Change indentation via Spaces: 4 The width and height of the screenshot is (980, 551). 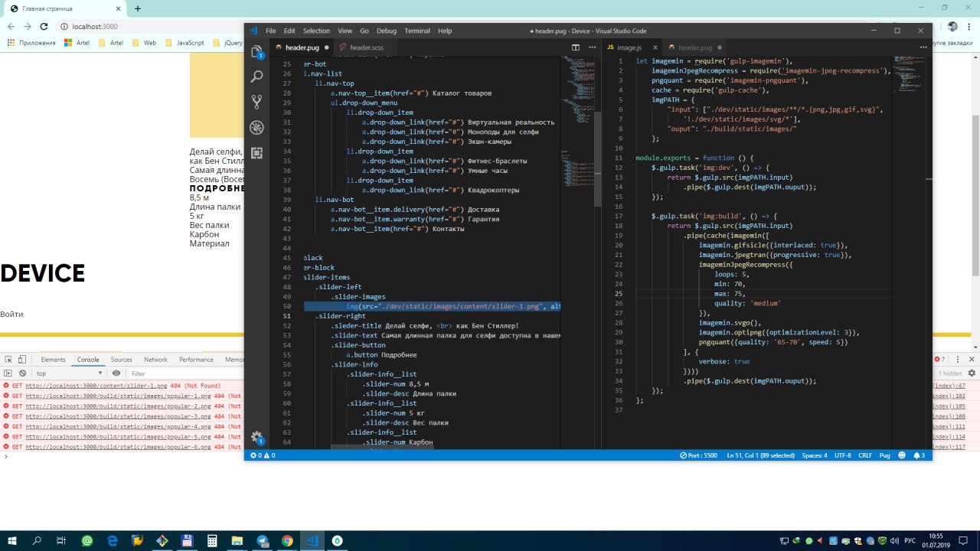click(815, 455)
